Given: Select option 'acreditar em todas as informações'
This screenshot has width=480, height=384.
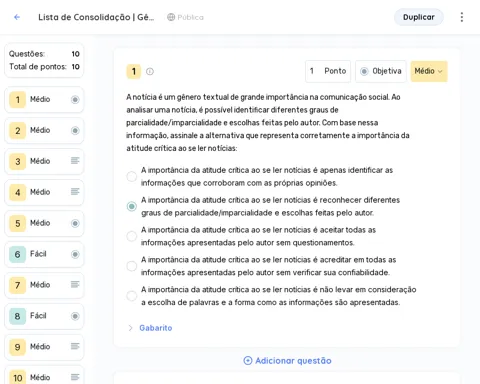Looking at the screenshot, I should click(132, 266).
